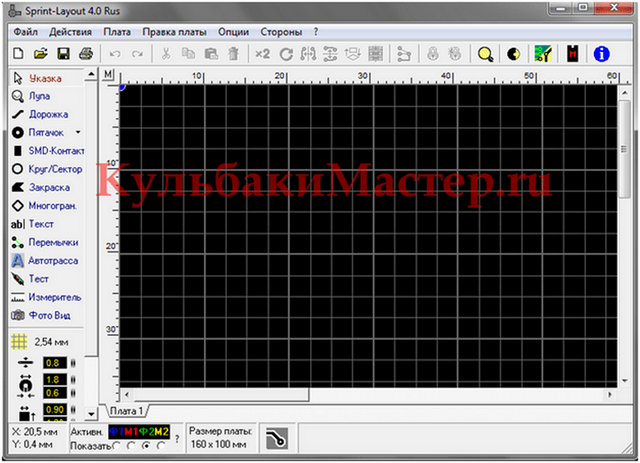Undo the last action

[115, 53]
